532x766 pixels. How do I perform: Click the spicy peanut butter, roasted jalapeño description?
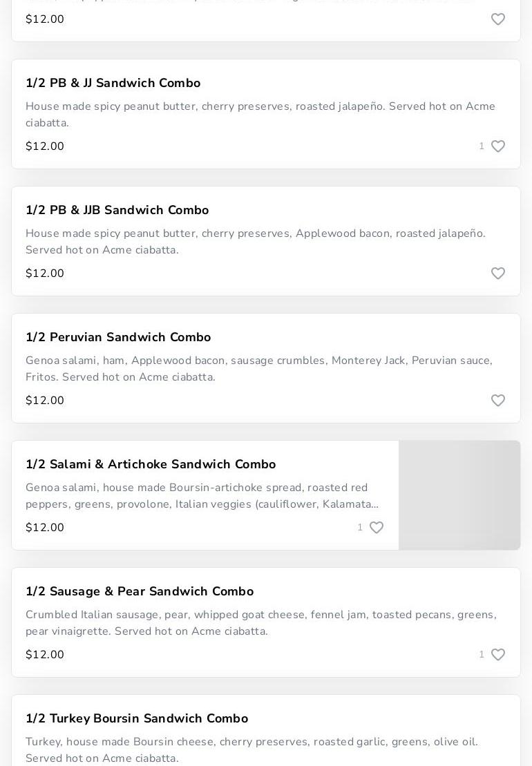pyautogui.click(x=260, y=115)
